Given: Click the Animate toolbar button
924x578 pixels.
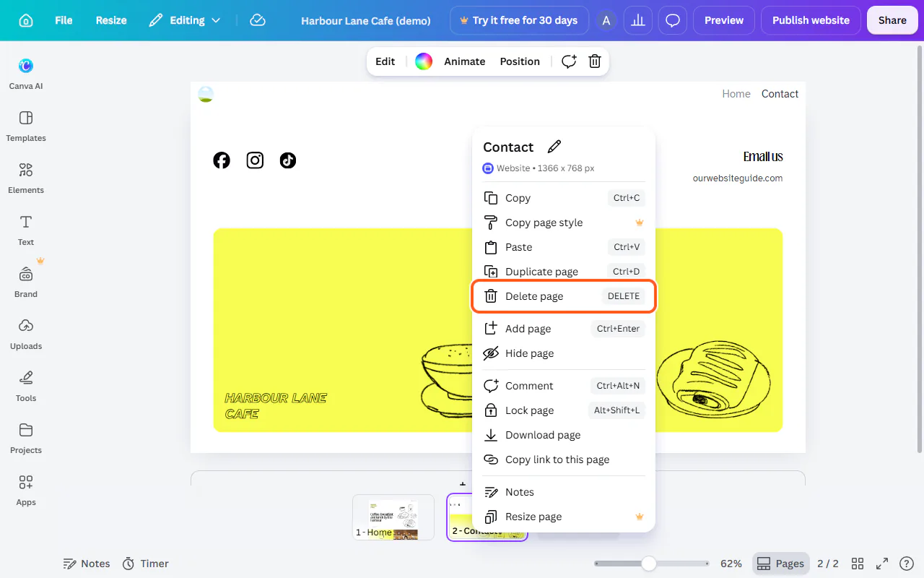Looking at the screenshot, I should (x=465, y=61).
